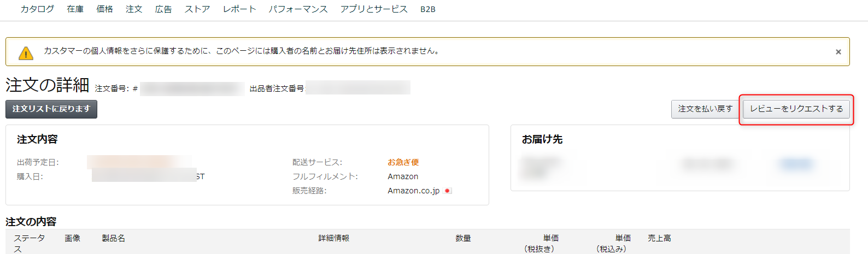This screenshot has width=868, height=254.
Task: Click the blurred order number field
Action: tap(192, 88)
